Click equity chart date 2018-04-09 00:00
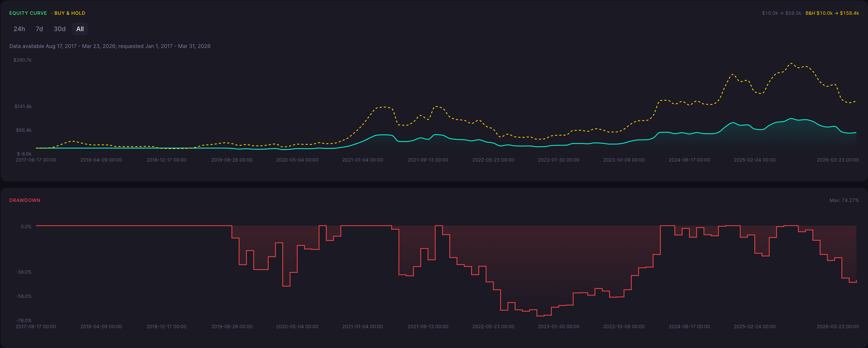 point(101,160)
